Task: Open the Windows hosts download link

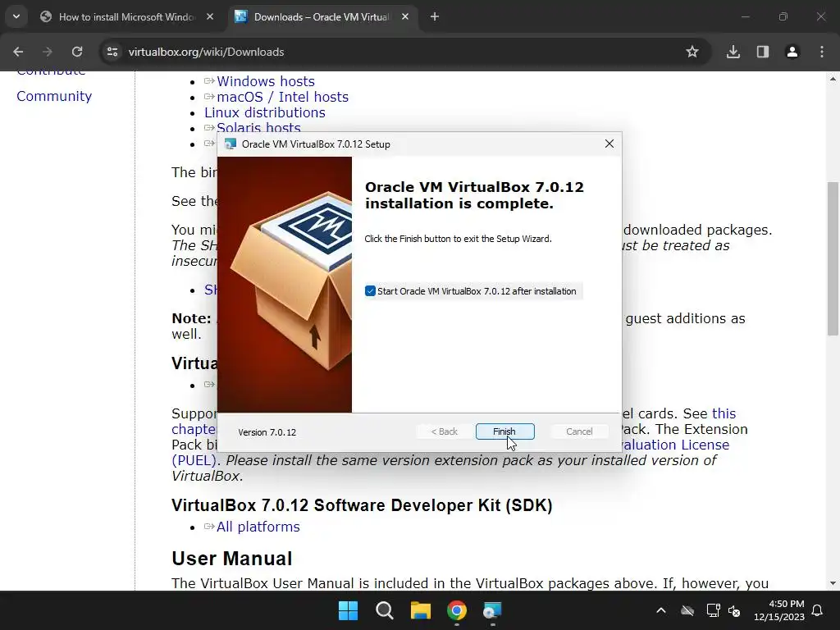Action: (266, 81)
